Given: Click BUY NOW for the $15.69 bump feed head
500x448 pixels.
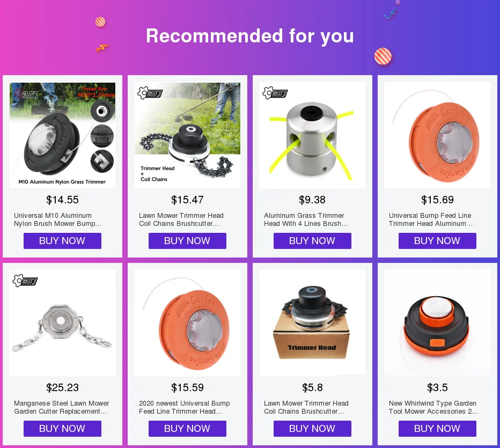Looking at the screenshot, I should 438,241.
